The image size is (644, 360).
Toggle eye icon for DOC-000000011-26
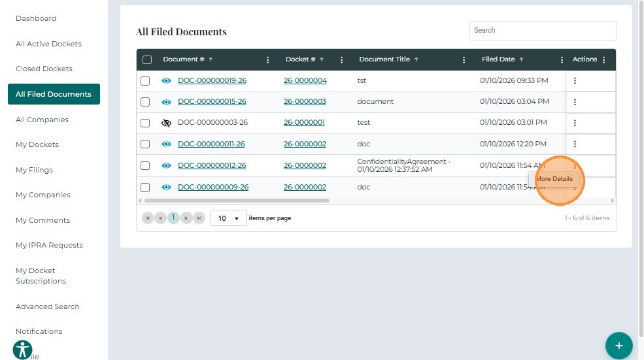click(166, 144)
